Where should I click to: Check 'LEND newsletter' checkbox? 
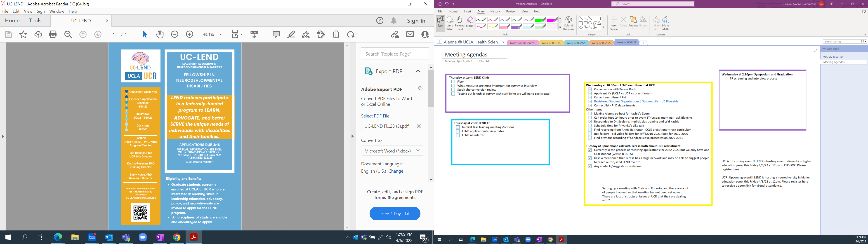[458, 135]
